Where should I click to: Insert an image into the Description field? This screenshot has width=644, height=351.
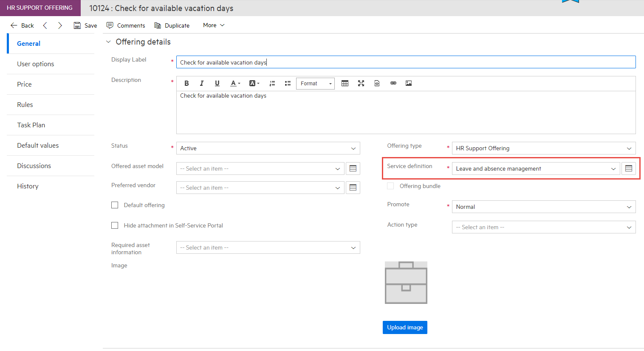409,83
